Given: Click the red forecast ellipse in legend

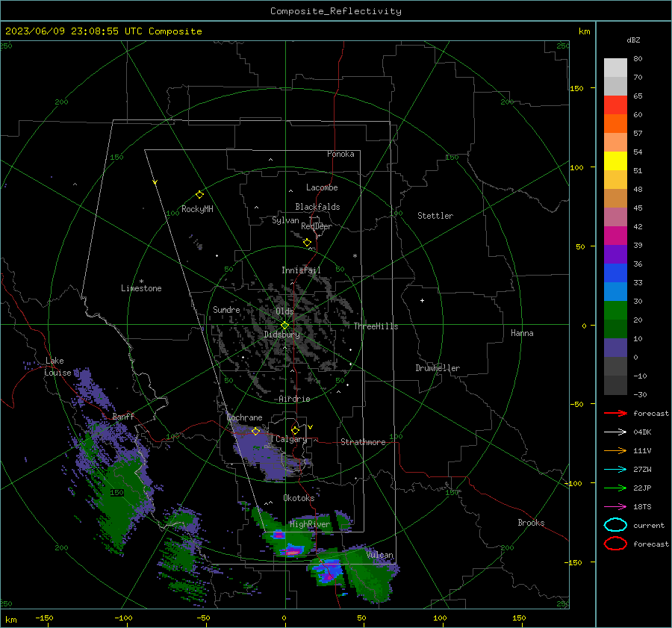Looking at the screenshot, I should [615, 544].
